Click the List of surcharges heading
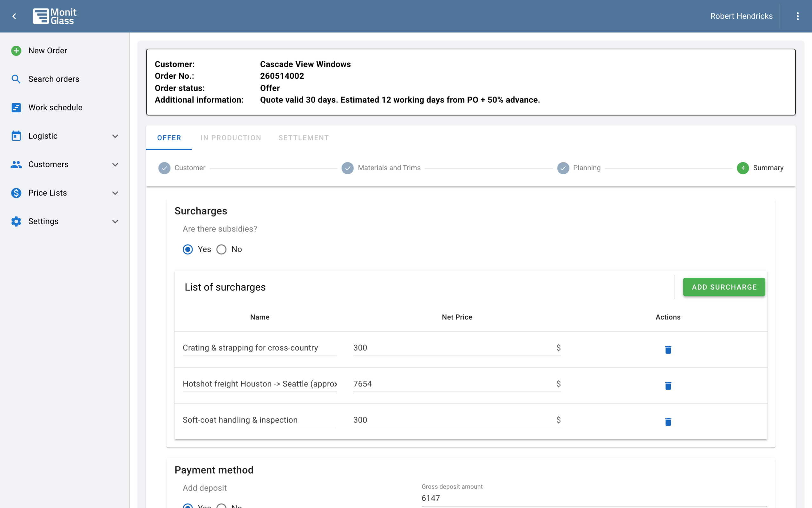Image resolution: width=812 pixels, height=508 pixels. coord(225,287)
